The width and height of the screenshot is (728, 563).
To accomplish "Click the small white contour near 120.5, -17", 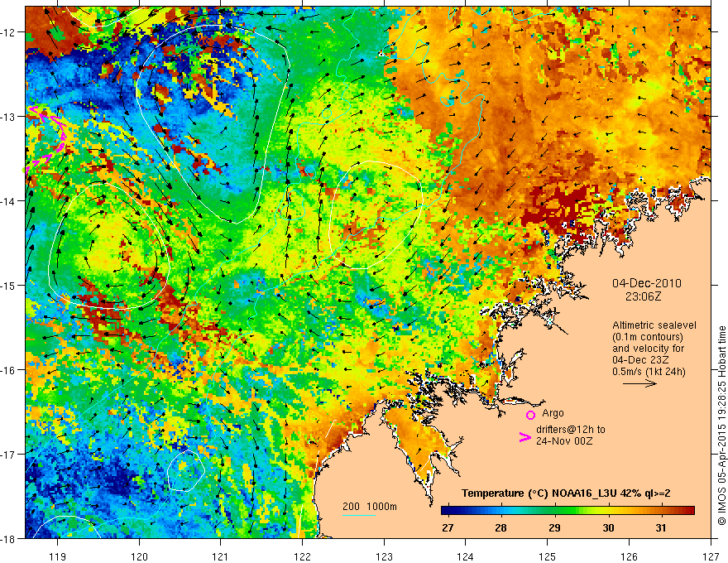I will (x=185, y=470).
